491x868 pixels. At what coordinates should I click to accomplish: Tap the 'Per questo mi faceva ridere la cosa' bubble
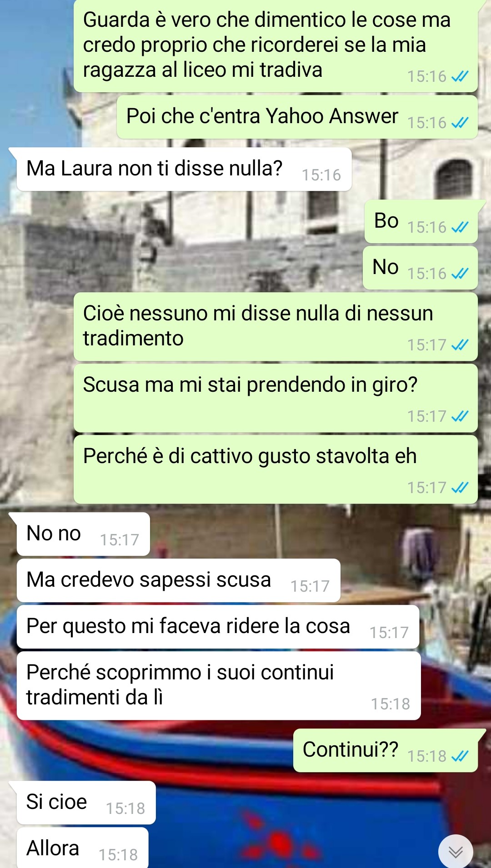tap(218, 627)
